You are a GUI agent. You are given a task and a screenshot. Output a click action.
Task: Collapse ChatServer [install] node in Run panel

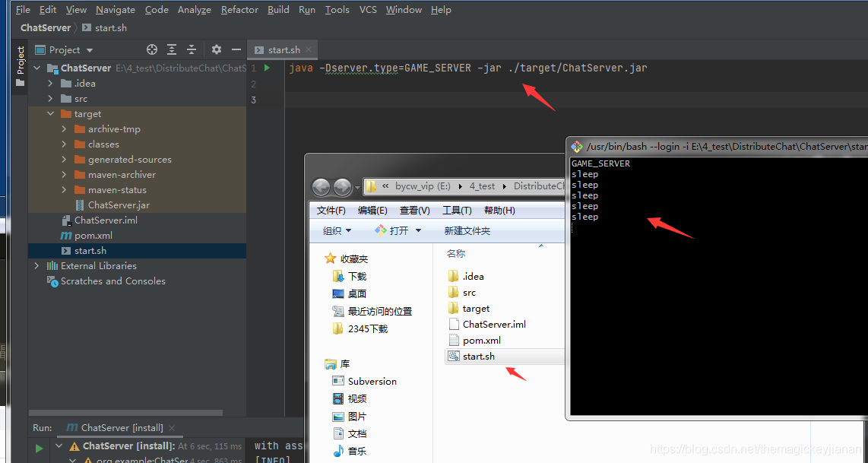[x=59, y=446]
